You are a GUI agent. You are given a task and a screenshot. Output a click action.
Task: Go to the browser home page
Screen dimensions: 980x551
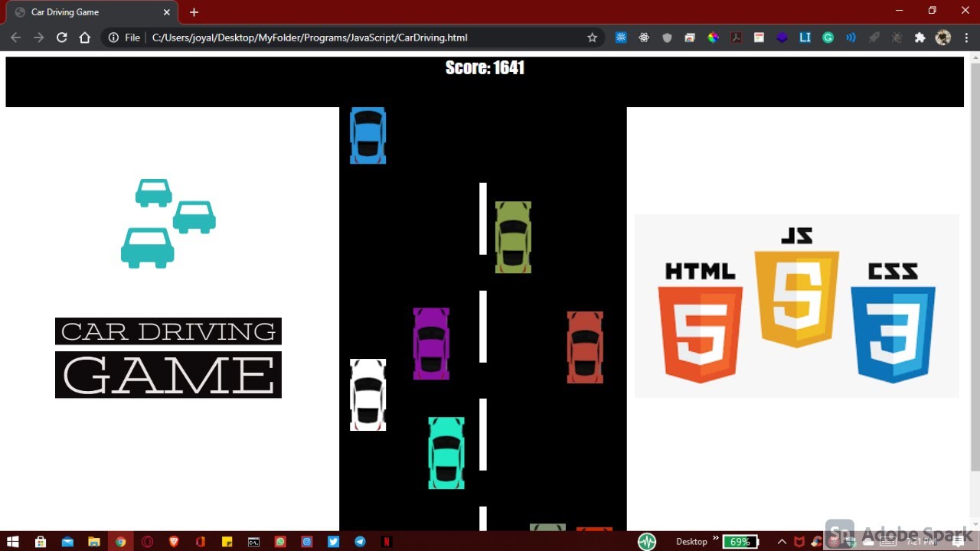click(85, 37)
